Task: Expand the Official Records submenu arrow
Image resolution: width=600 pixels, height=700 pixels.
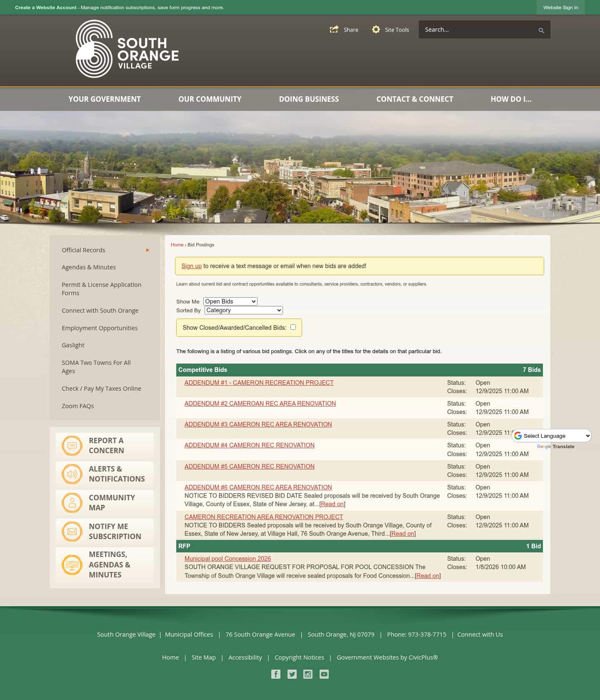Action: pyautogui.click(x=147, y=250)
